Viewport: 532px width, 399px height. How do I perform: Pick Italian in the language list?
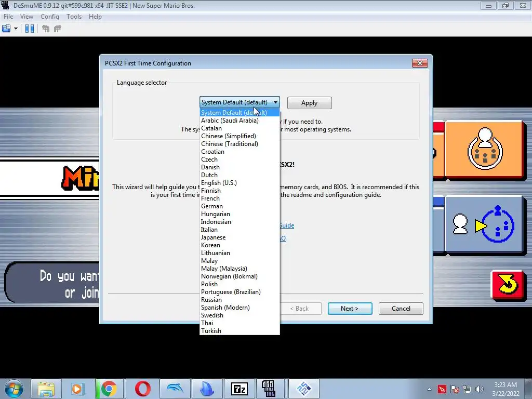tap(240, 230)
